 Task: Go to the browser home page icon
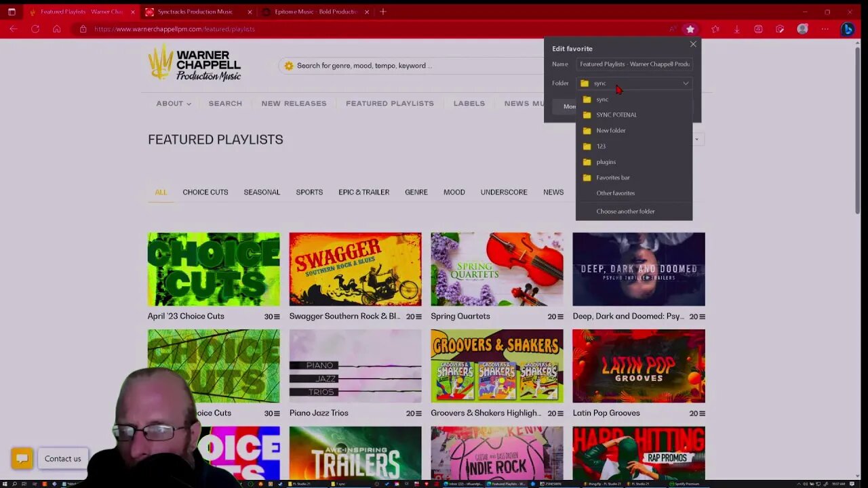point(56,29)
